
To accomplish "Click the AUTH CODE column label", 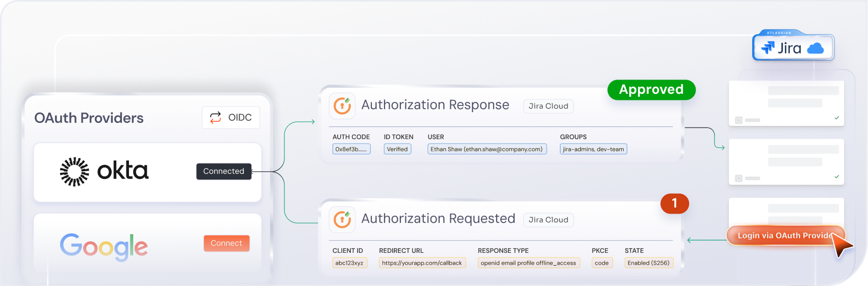I will tap(351, 137).
